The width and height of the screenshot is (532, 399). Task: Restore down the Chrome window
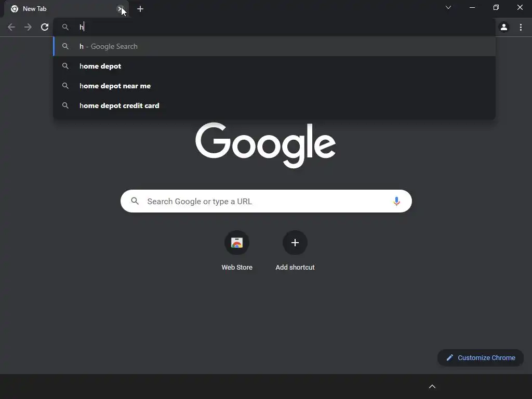click(x=496, y=7)
